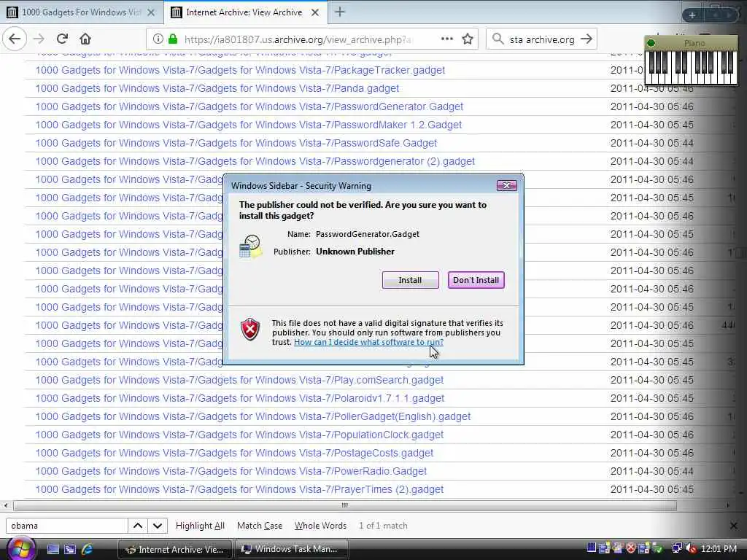Screen dimensions: 747x560
Task: Click the taskbar clock showing 12:01 PM
Action: [x=719, y=549]
